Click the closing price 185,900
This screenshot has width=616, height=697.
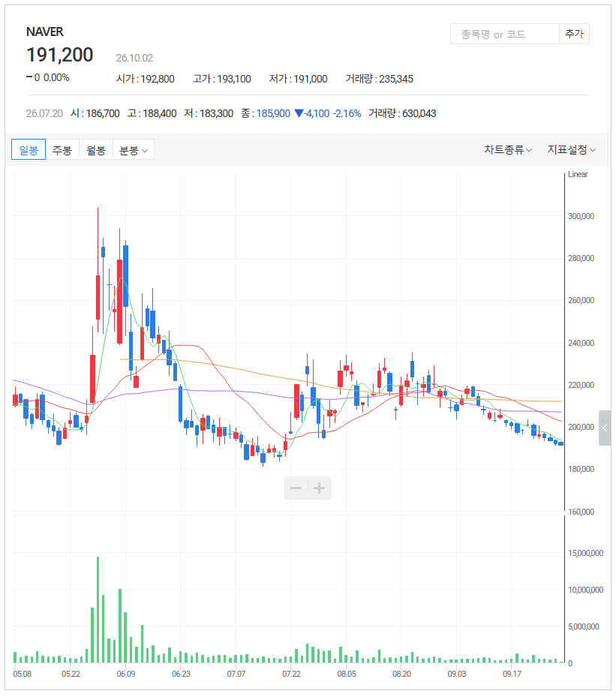pos(273,113)
